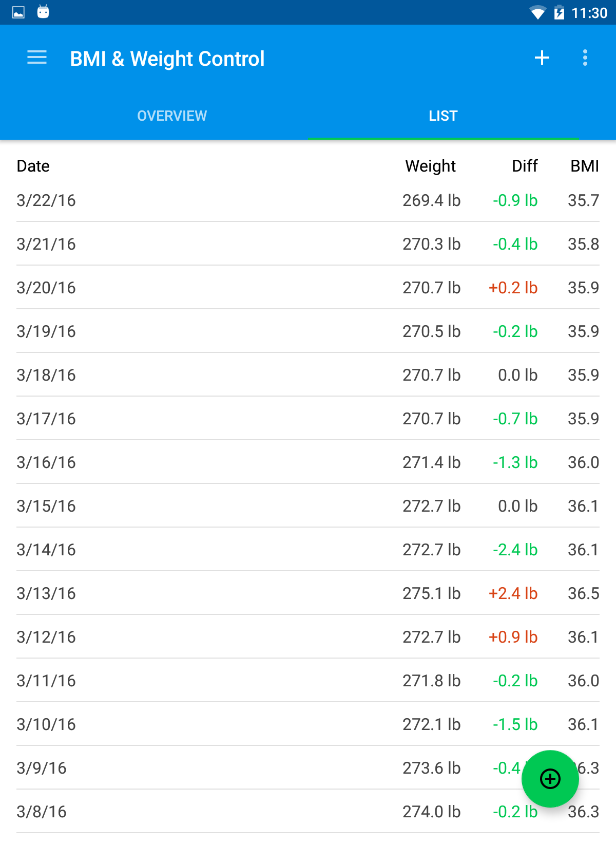Screen dimensions: 616x843
Task: Tap the green floating add-entry button
Action: 550,779
